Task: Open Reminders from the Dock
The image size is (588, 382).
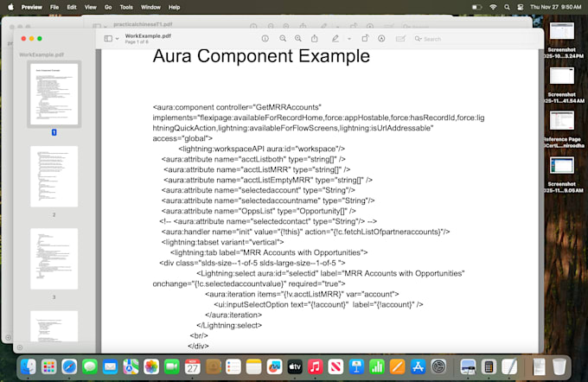Action: pos(233,366)
